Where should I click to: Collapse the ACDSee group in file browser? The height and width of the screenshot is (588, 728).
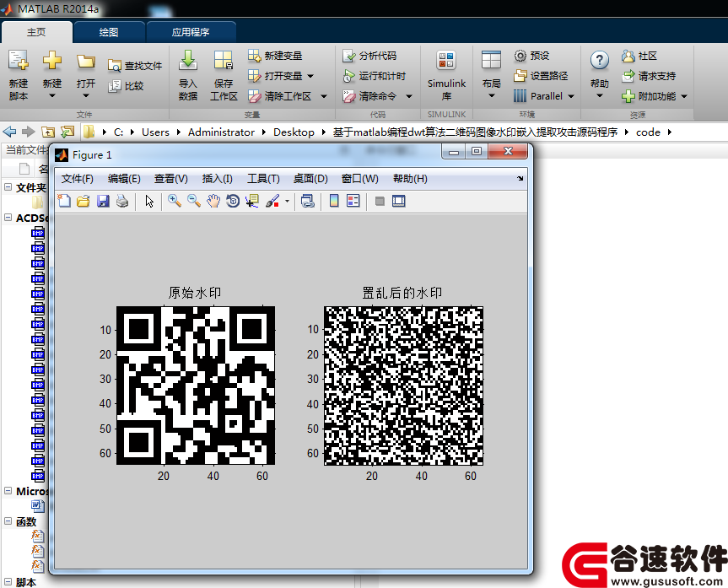pyautogui.click(x=8, y=218)
